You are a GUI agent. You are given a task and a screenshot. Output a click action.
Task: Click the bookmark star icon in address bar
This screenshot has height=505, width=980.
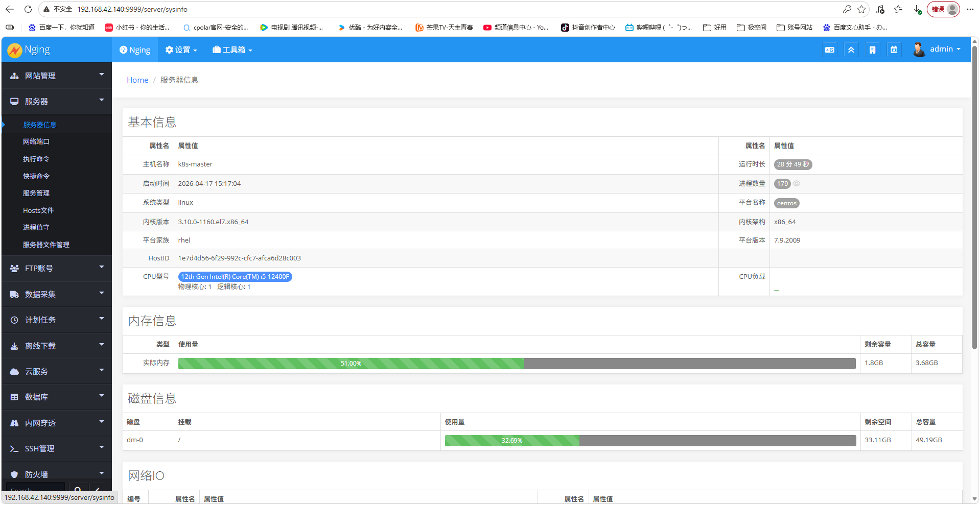coord(861,9)
